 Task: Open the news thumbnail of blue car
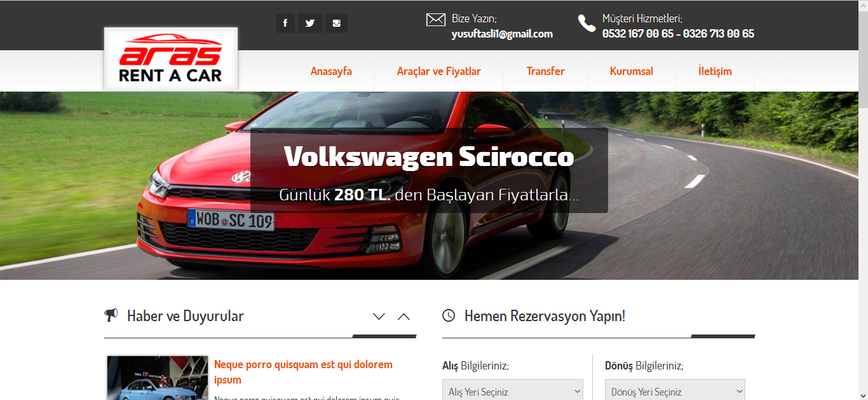158,378
